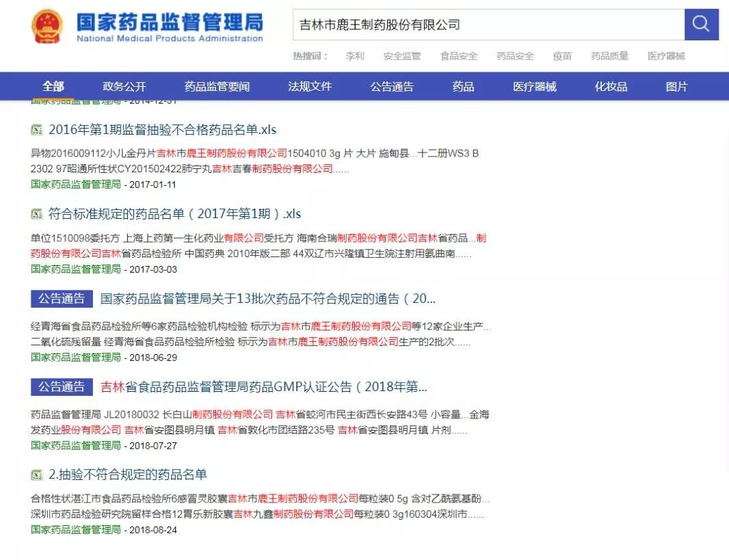Open xls icon beside 符合标准规定的药品名单

point(37,214)
